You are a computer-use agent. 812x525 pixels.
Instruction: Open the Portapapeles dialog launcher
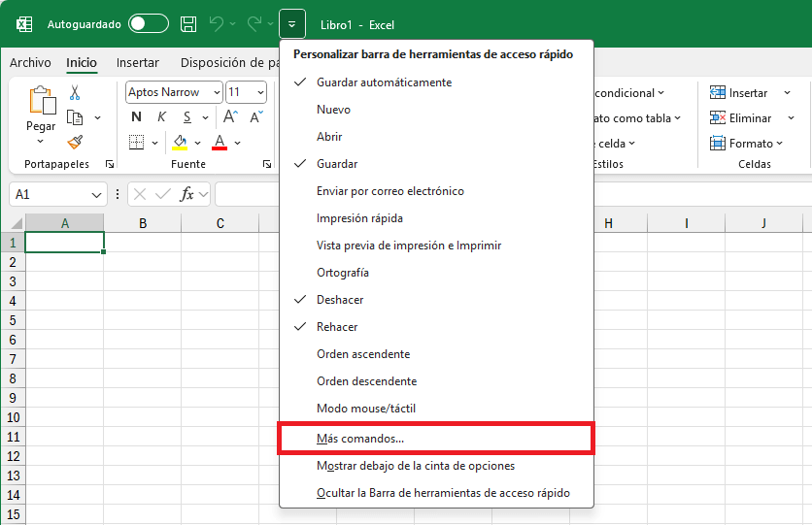tap(109, 164)
